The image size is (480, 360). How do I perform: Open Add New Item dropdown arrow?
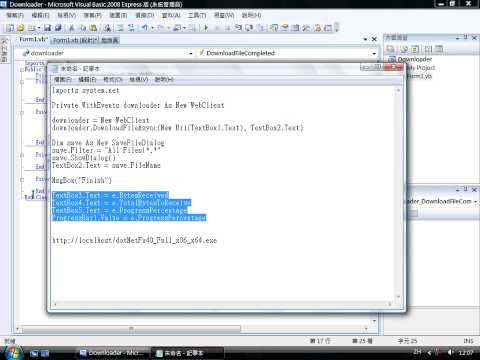39,28
